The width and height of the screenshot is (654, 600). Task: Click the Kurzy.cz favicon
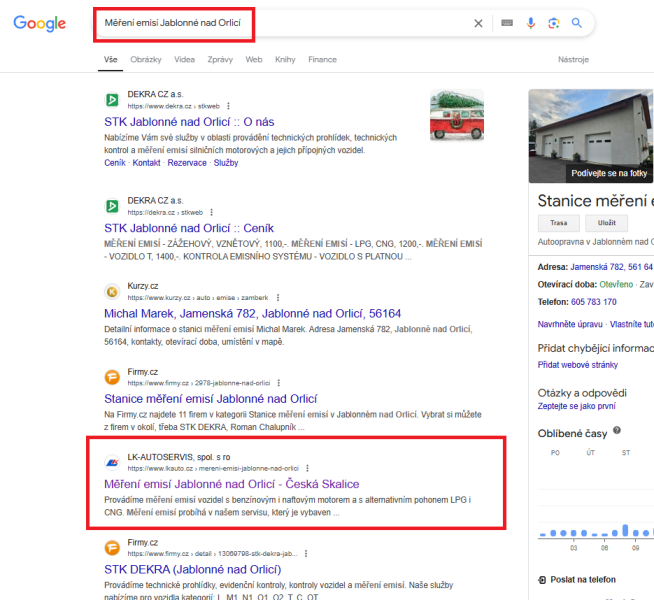(112, 291)
